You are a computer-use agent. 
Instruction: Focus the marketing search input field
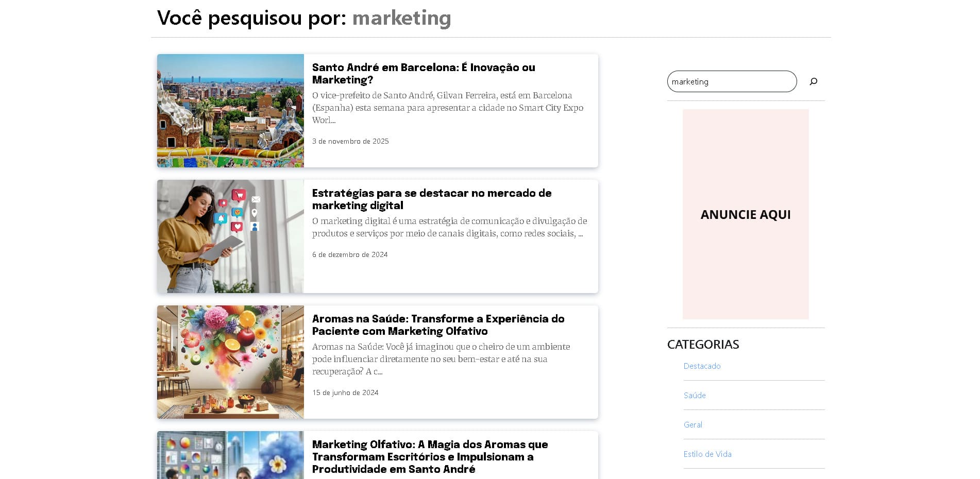(732, 81)
